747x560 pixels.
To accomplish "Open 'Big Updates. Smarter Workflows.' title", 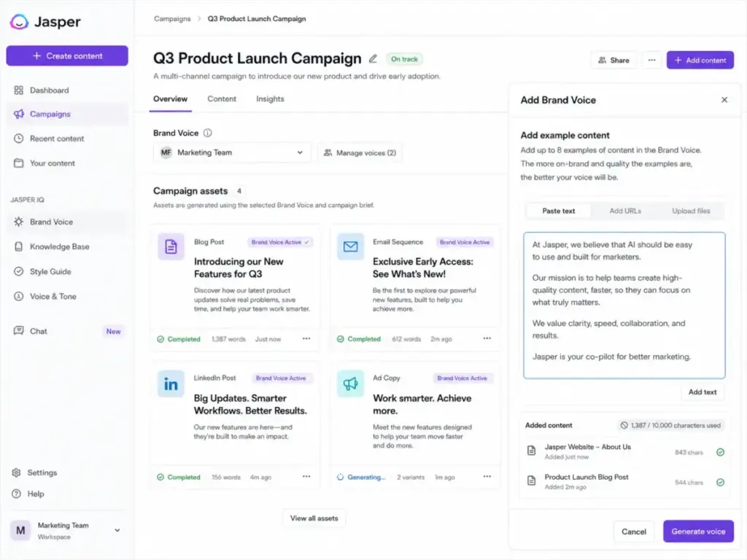I will coord(250,404).
